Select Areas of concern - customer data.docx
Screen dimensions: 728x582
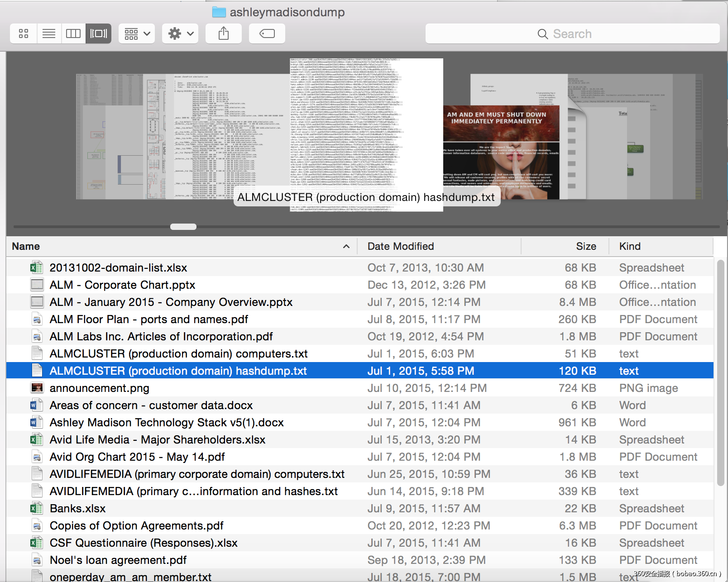point(151,405)
